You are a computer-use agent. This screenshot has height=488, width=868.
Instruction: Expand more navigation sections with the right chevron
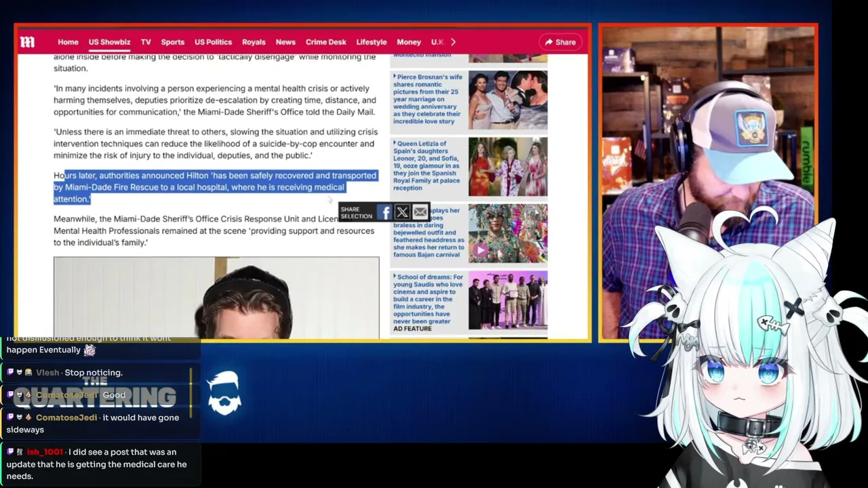coord(453,42)
